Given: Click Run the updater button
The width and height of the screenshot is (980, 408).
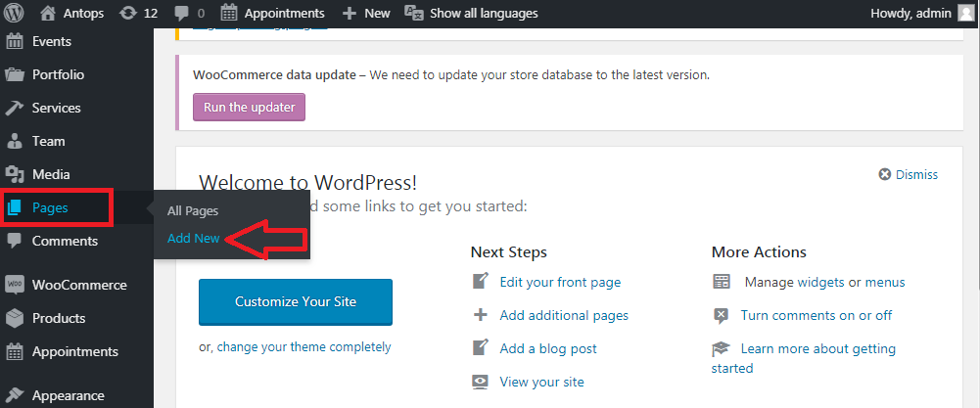Looking at the screenshot, I should pos(249,107).
